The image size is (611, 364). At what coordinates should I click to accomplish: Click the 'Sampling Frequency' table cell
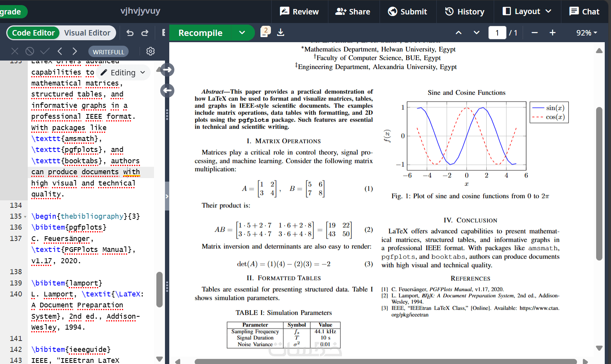[255, 332]
